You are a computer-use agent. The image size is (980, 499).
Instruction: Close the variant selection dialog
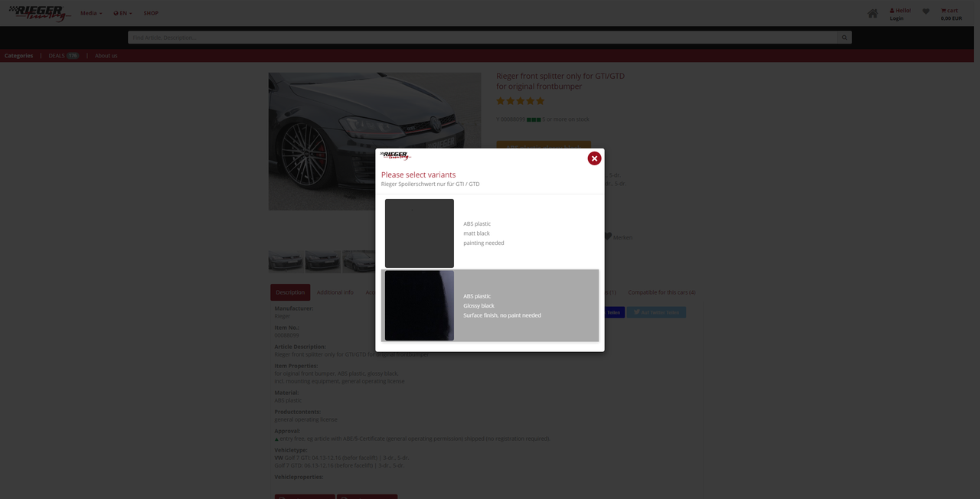594,158
